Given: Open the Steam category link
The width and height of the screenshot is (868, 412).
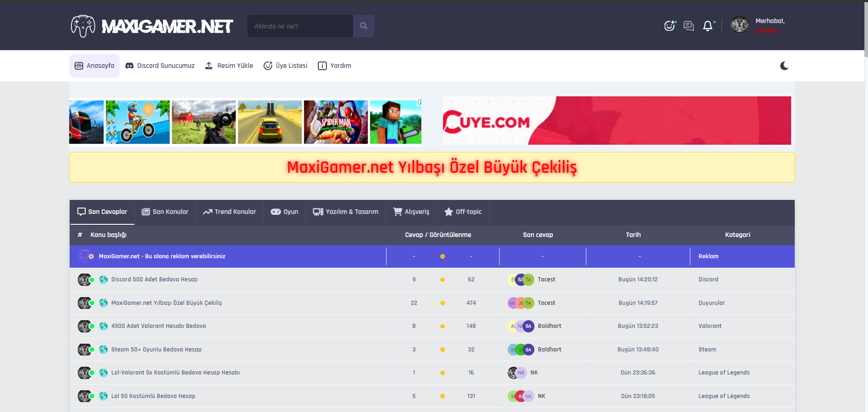Looking at the screenshot, I should click(x=708, y=350).
